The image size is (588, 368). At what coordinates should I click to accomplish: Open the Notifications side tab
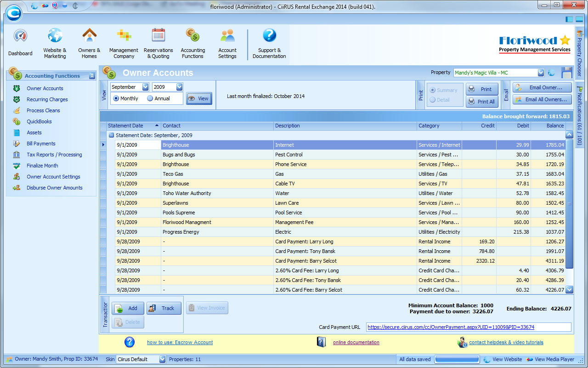(579, 115)
